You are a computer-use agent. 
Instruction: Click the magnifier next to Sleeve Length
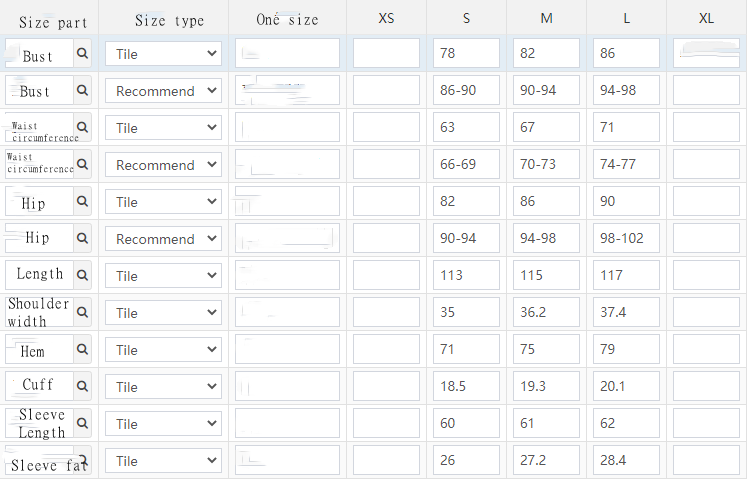82,423
